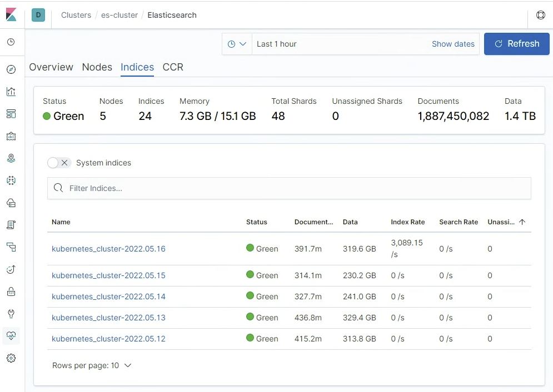Click the 230.2 GB data cell

coord(360,275)
